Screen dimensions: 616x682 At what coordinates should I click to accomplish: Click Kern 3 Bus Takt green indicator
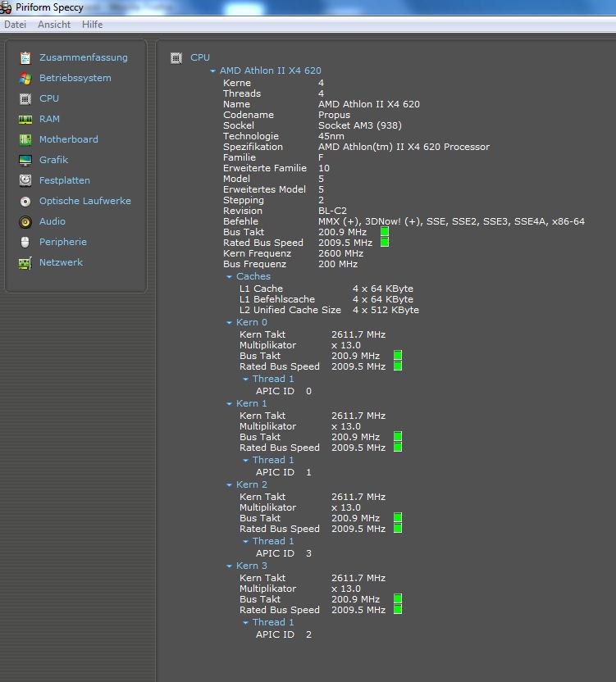pos(398,599)
